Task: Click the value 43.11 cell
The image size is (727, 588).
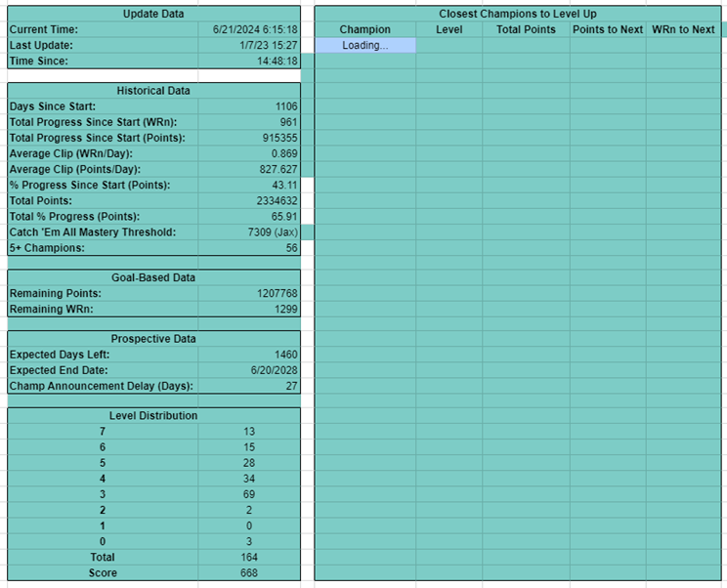Action: point(249,186)
